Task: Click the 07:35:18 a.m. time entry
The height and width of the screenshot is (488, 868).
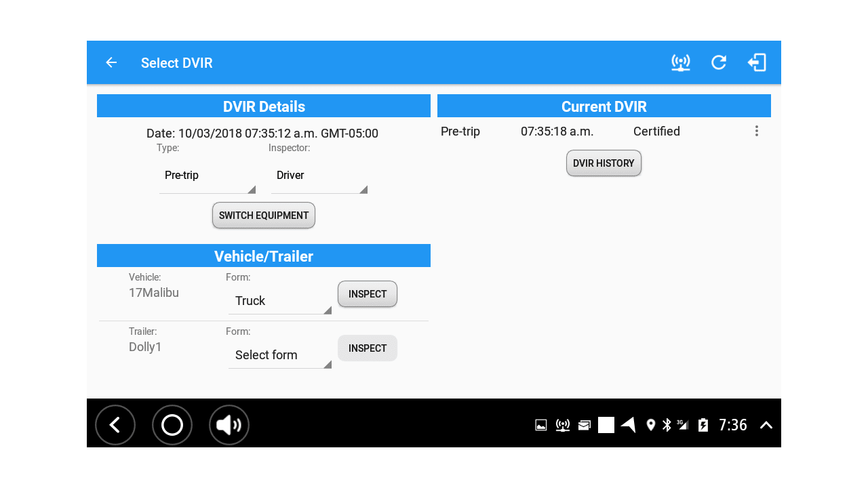Action: 557,131
